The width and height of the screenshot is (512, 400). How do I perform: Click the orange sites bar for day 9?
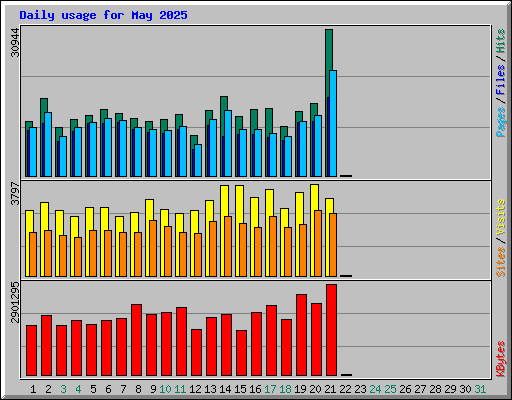[x=153, y=248]
